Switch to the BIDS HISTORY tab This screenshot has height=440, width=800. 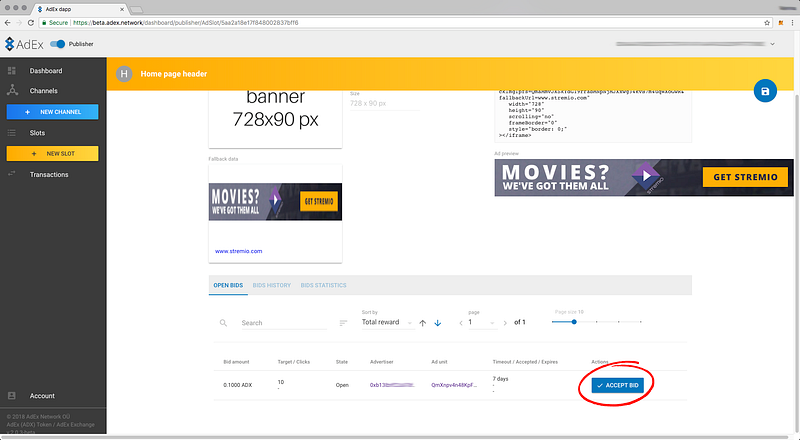pyautogui.click(x=271, y=285)
